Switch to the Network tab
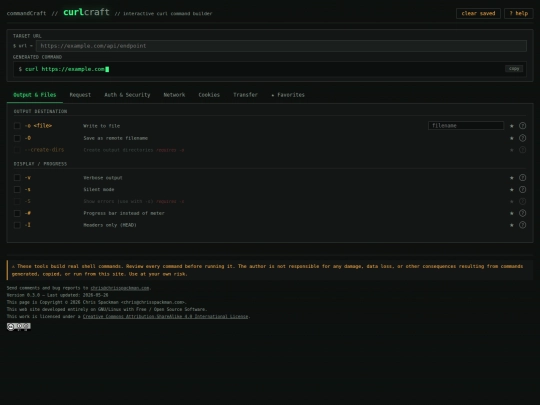 coord(174,95)
